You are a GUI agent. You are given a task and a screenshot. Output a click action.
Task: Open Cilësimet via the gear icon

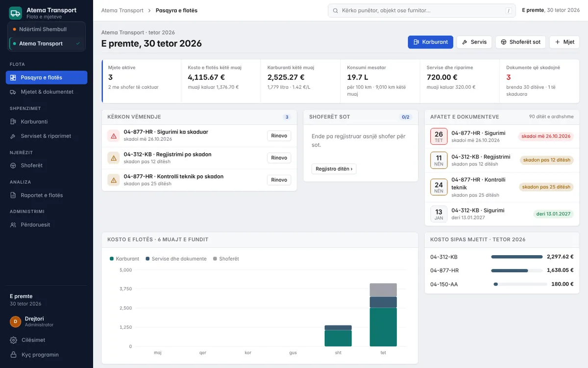click(x=13, y=340)
